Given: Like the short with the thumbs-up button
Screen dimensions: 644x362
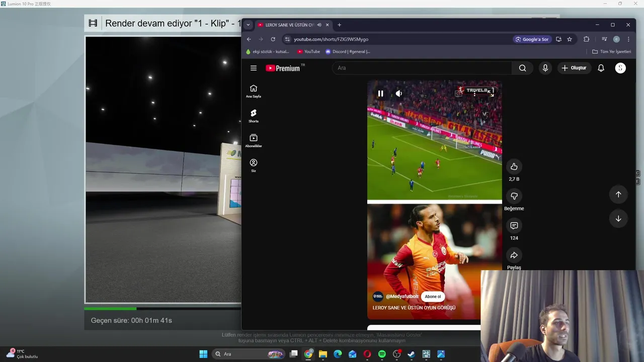Looking at the screenshot, I should click(514, 166).
